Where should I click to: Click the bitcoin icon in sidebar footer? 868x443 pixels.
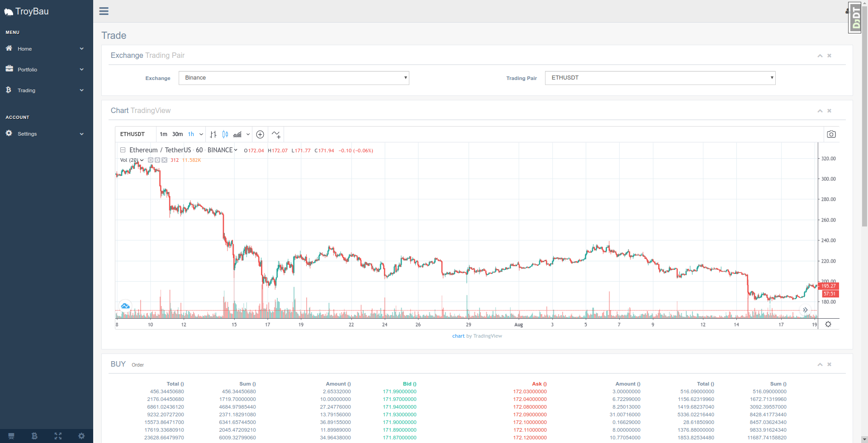click(35, 436)
